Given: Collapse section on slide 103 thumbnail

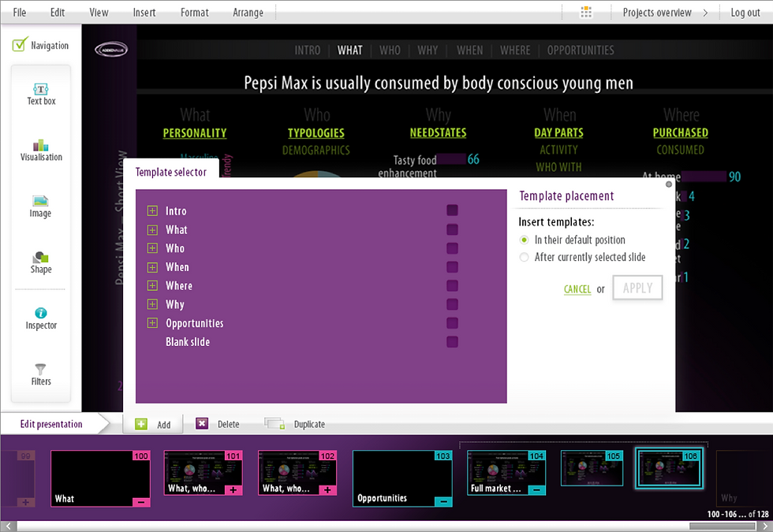Looking at the screenshot, I should coord(443,502).
